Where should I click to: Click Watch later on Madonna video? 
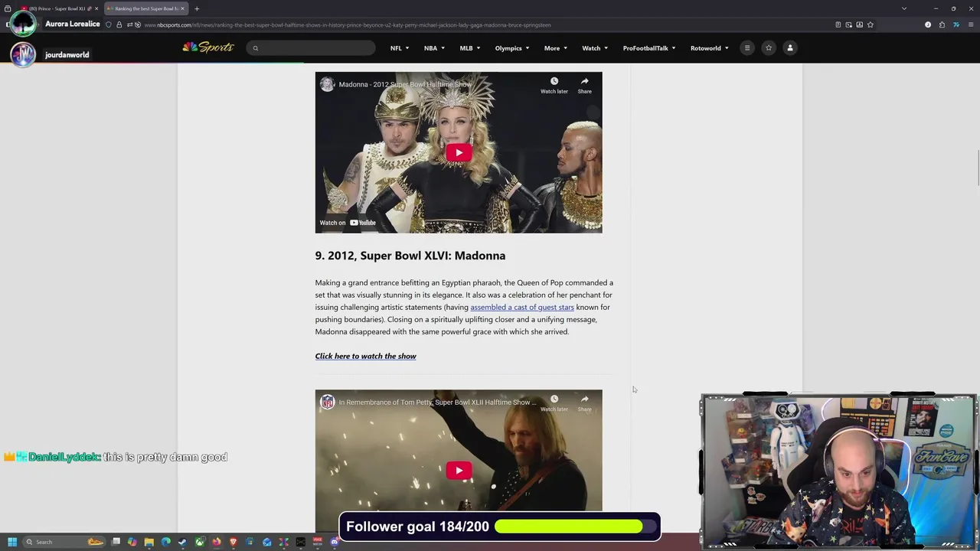coord(554,84)
